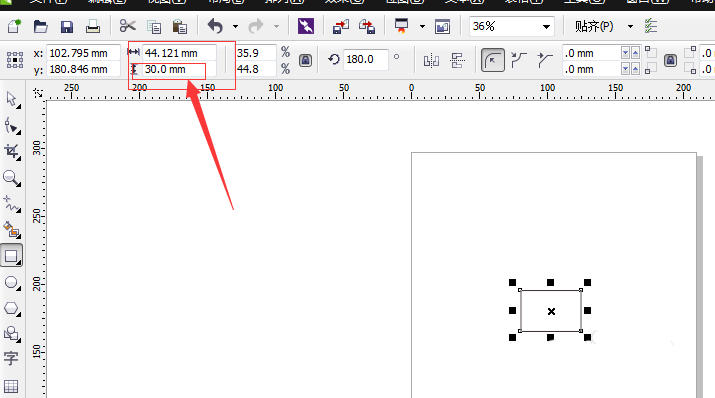The height and width of the screenshot is (398, 715).
Task: Expand the Undo history dropdown arrow
Action: tap(235, 26)
